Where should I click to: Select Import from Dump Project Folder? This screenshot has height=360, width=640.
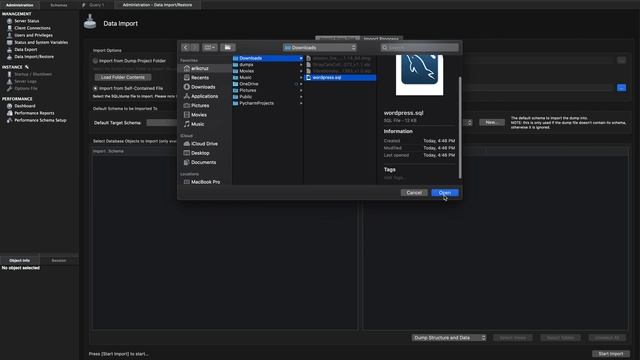pos(95,61)
